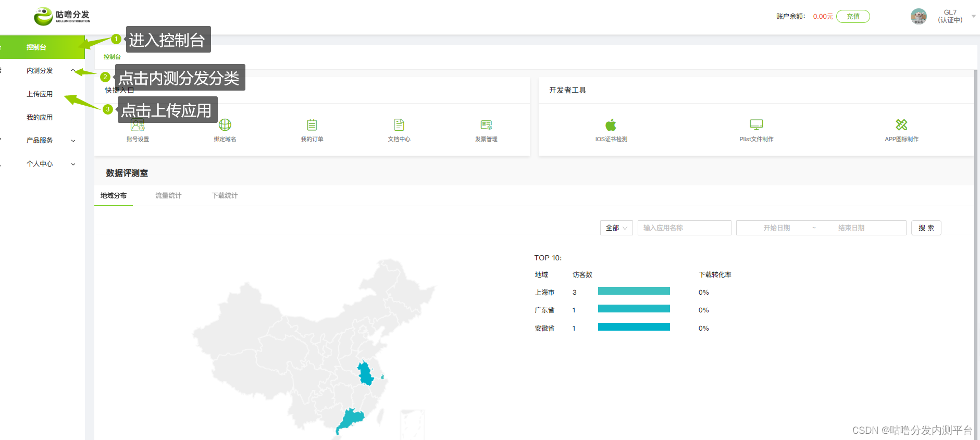
Task: Switch to the 地域分布 tab
Action: click(114, 195)
